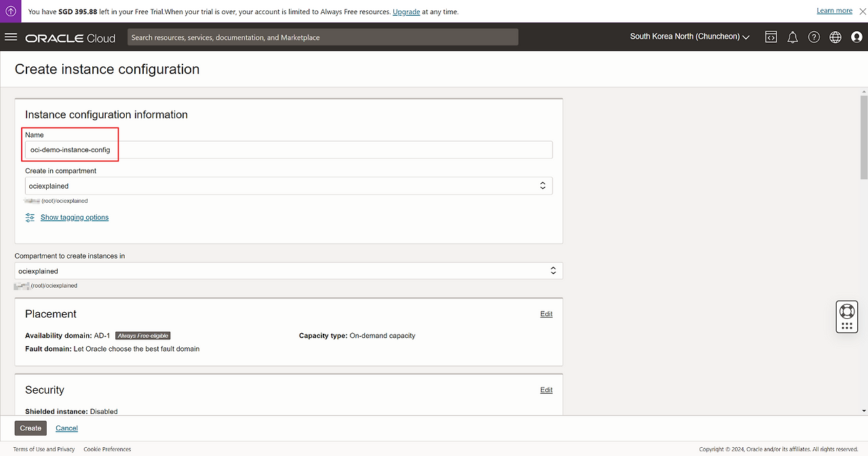Click the Oracle Cloud logo

pyautogui.click(x=71, y=38)
